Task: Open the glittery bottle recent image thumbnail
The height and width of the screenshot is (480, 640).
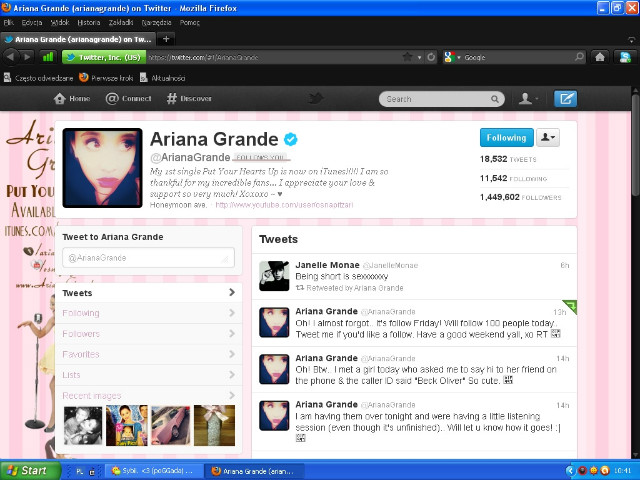Action: point(214,425)
